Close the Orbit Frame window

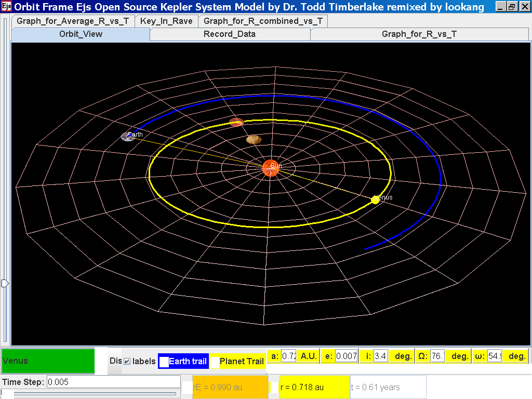525,6
